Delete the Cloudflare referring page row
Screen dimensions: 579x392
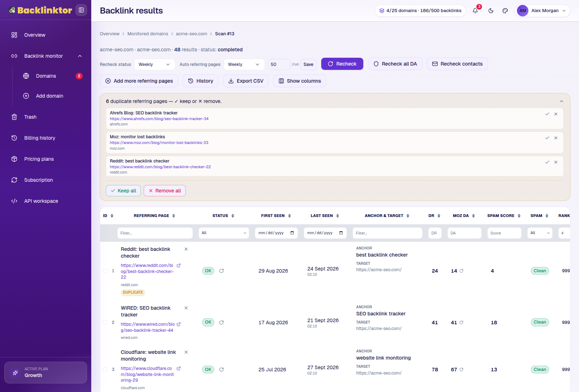point(186,352)
